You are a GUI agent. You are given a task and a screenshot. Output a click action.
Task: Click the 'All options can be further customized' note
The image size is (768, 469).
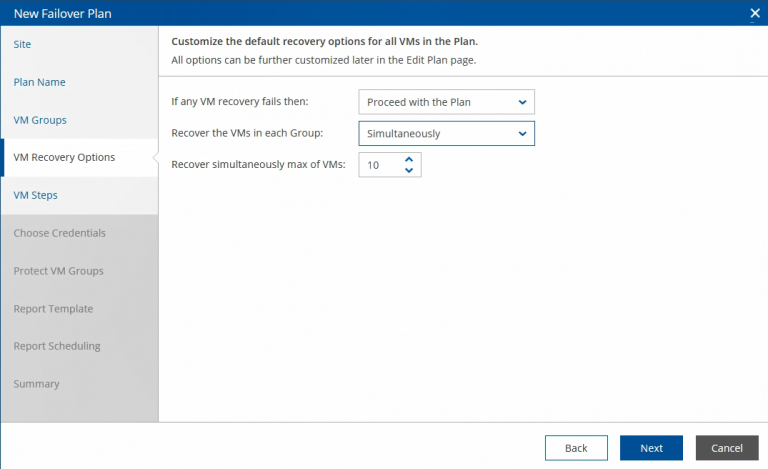[x=323, y=60]
